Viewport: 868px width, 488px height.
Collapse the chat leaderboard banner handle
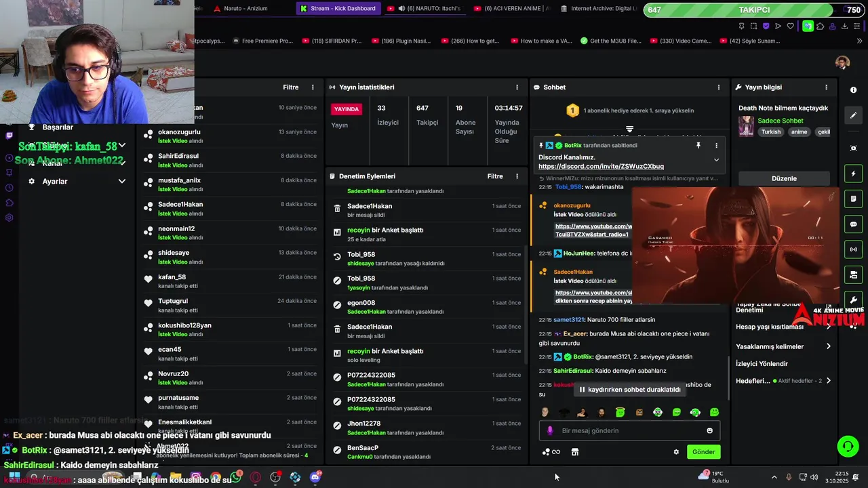629,129
